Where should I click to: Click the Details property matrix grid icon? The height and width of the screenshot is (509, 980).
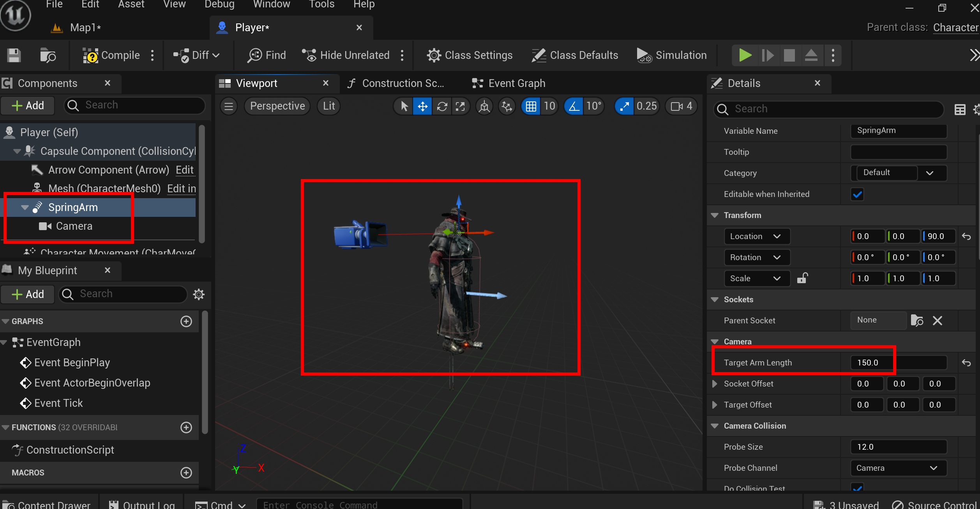point(960,110)
